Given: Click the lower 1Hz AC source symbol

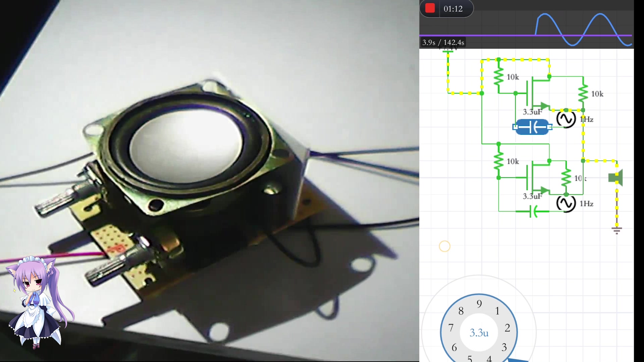Looking at the screenshot, I should pyautogui.click(x=566, y=203).
